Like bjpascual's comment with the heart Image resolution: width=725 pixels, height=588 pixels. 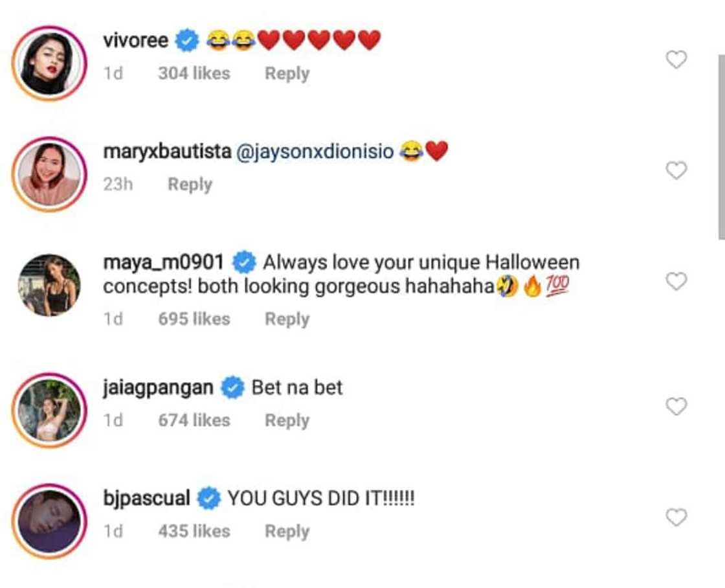click(x=676, y=517)
